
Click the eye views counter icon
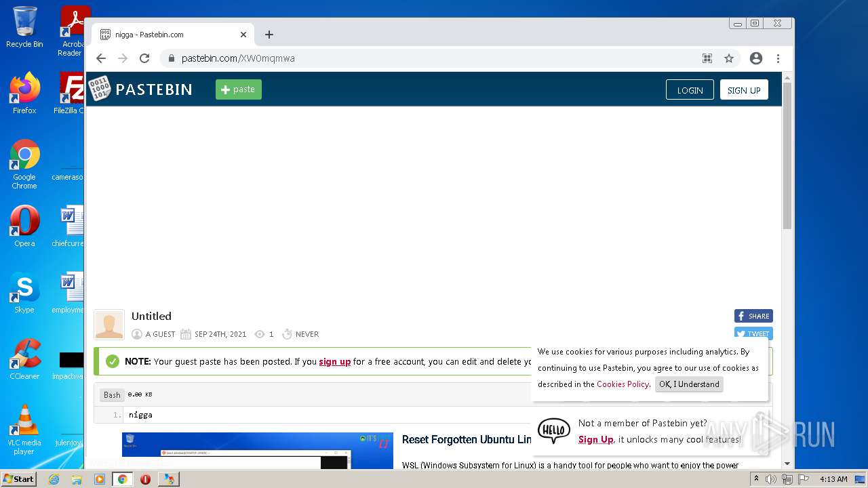260,334
